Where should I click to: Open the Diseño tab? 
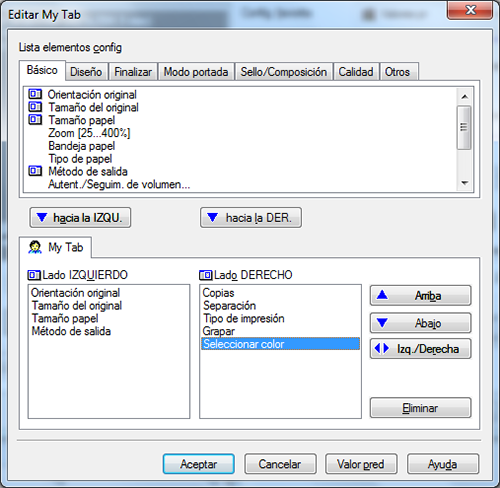click(86, 72)
